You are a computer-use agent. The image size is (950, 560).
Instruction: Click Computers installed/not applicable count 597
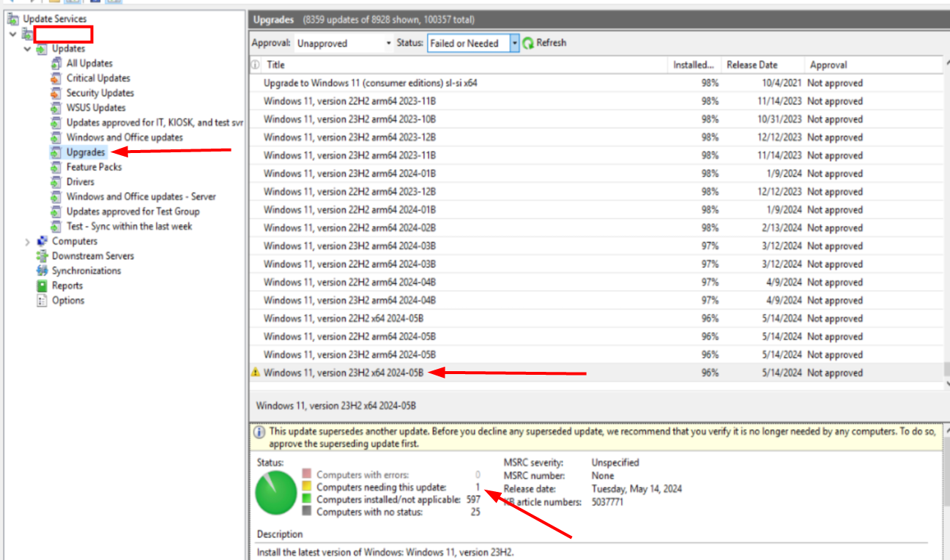[x=473, y=499]
